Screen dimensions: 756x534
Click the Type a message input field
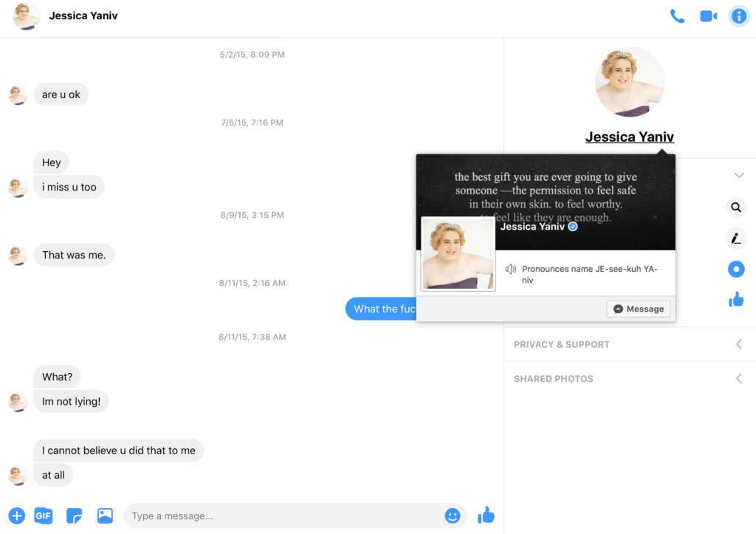click(284, 516)
